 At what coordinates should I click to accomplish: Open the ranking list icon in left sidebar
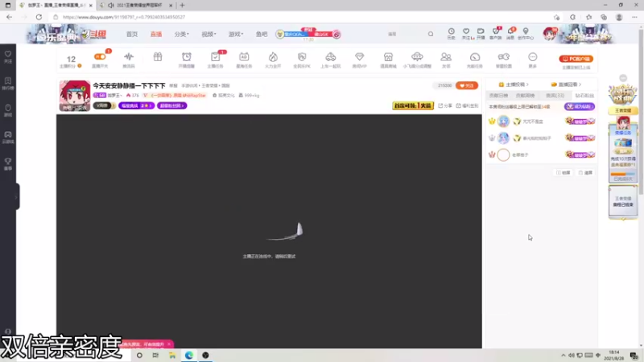(8, 84)
